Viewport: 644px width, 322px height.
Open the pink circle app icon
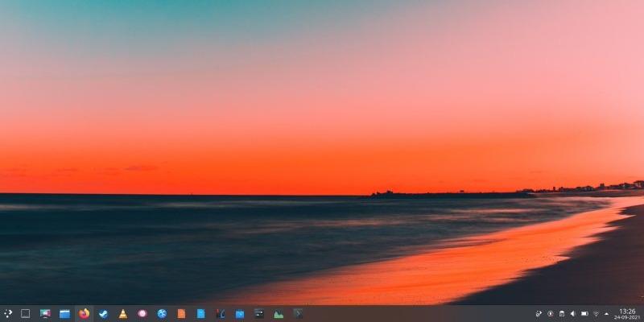(x=142, y=313)
